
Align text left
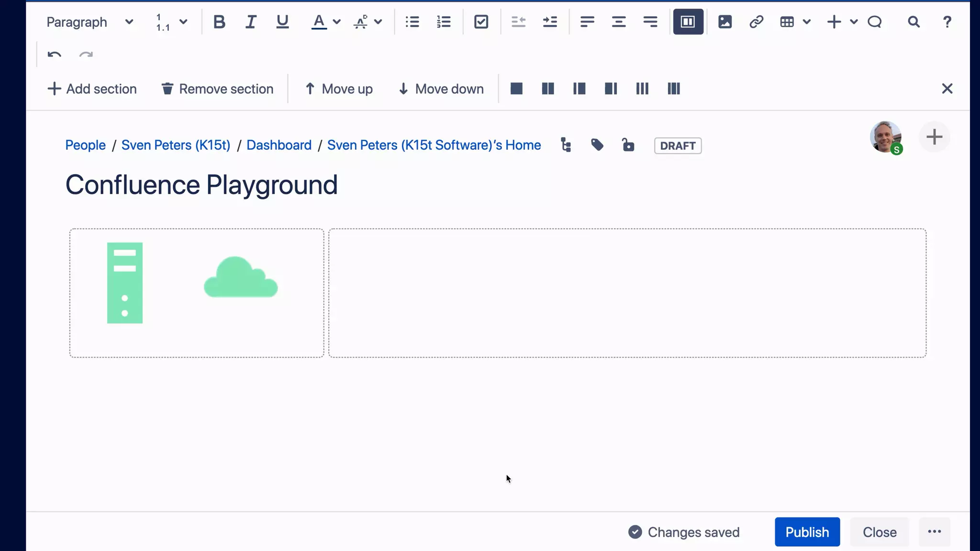click(587, 22)
